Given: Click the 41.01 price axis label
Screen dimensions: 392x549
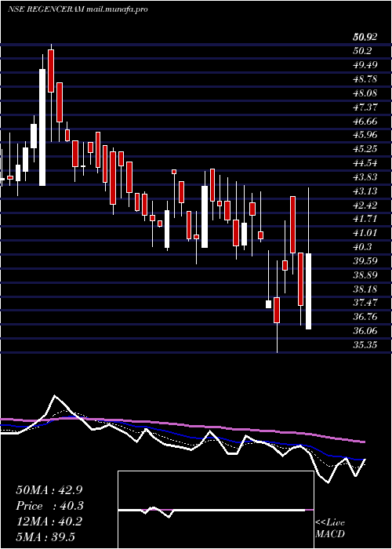Looking at the screenshot, I should (x=365, y=233).
